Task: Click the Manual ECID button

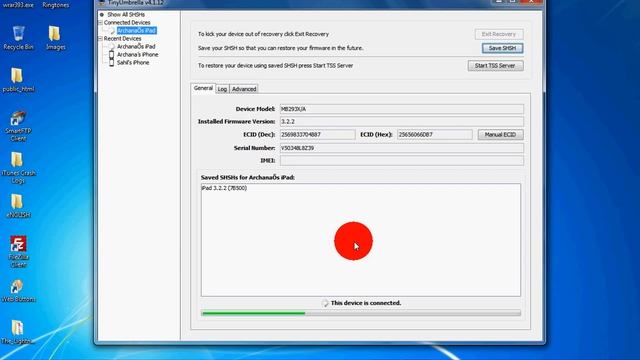Action: pos(500,135)
